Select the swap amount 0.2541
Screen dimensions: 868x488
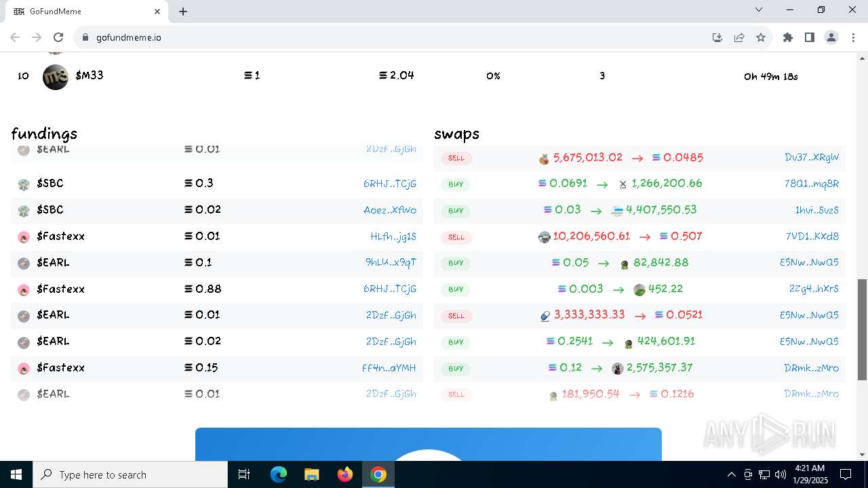tap(575, 341)
